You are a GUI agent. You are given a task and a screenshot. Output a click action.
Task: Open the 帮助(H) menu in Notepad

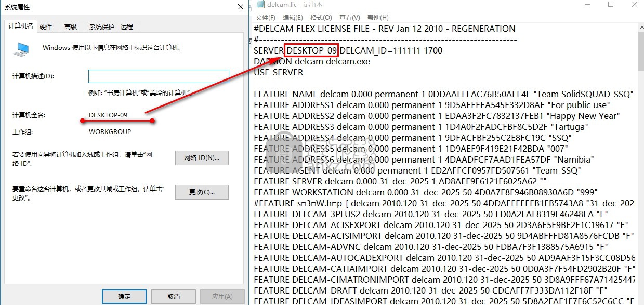[378, 18]
